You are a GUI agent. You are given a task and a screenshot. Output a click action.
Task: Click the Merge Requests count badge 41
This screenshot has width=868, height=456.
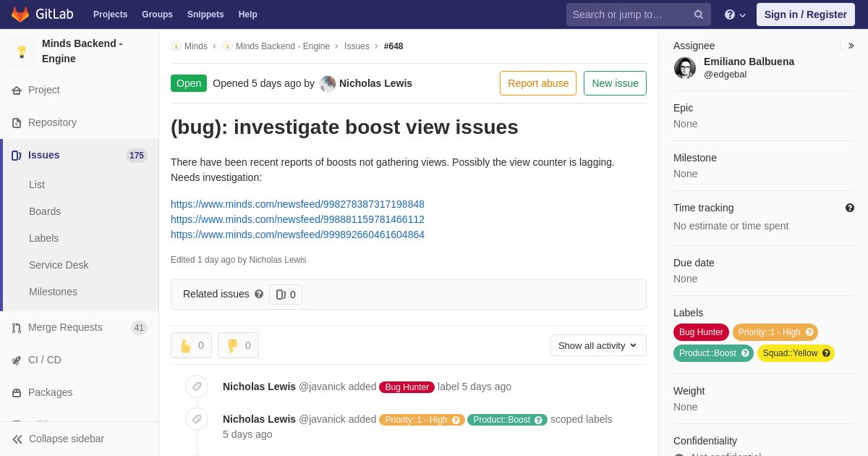point(139,328)
